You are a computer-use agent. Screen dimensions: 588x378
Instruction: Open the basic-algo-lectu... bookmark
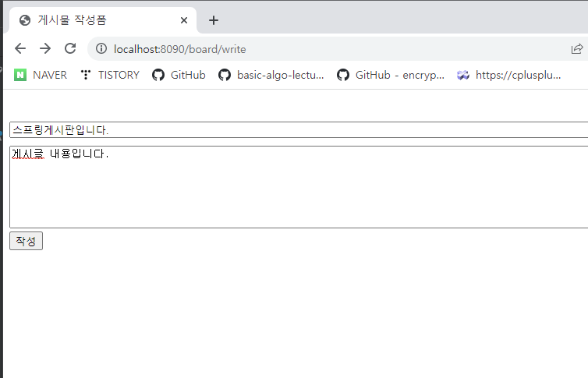(271, 75)
